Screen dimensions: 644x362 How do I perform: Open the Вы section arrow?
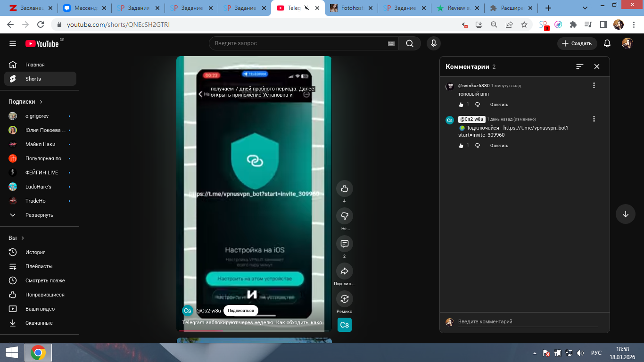23,238
